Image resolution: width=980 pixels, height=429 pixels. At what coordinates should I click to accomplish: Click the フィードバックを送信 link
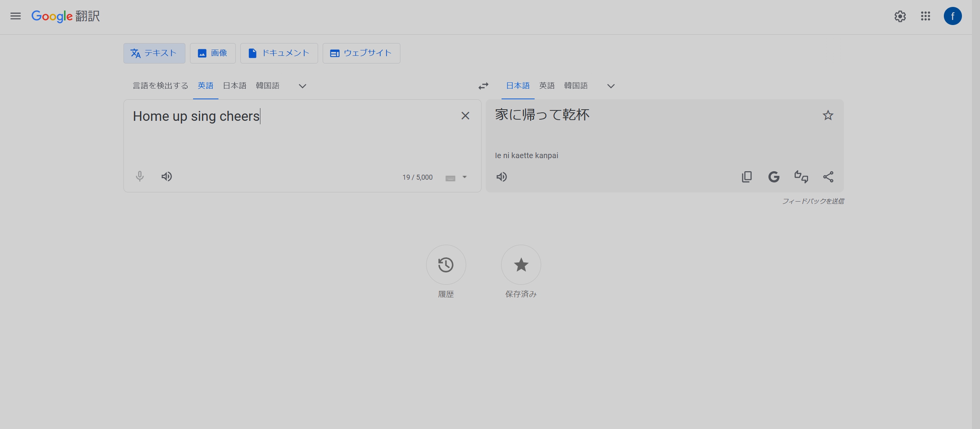point(813,201)
